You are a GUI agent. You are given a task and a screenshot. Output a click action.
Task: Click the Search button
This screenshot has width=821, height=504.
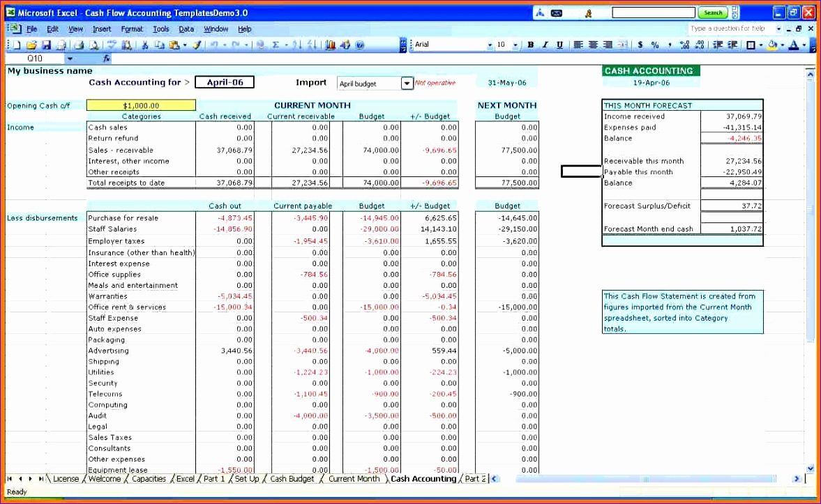tap(712, 12)
